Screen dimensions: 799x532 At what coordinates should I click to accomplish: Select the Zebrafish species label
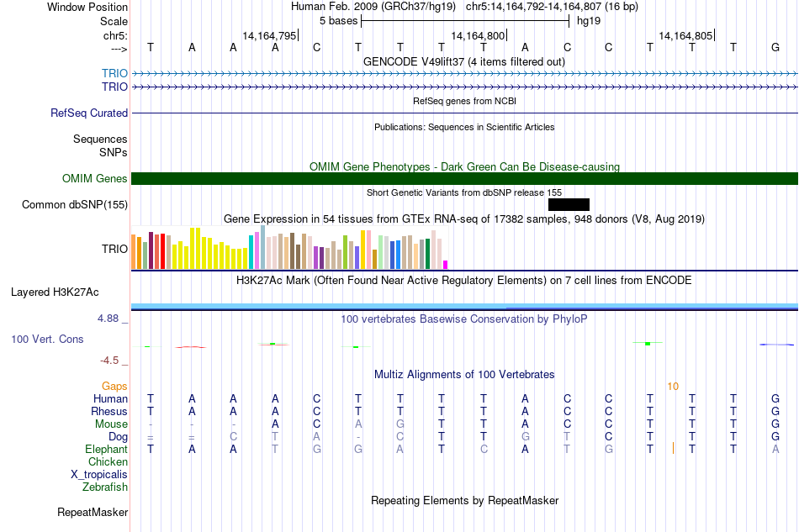pos(104,487)
